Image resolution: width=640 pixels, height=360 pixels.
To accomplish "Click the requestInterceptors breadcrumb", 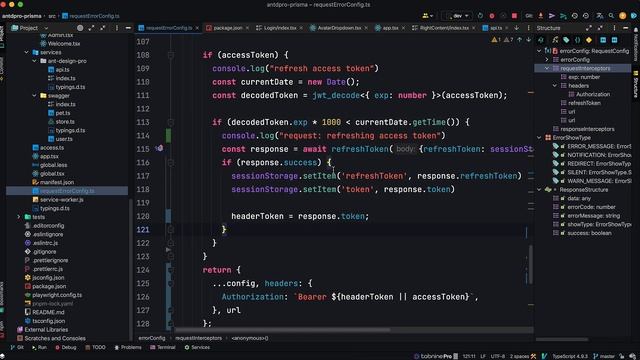I will (198, 338).
